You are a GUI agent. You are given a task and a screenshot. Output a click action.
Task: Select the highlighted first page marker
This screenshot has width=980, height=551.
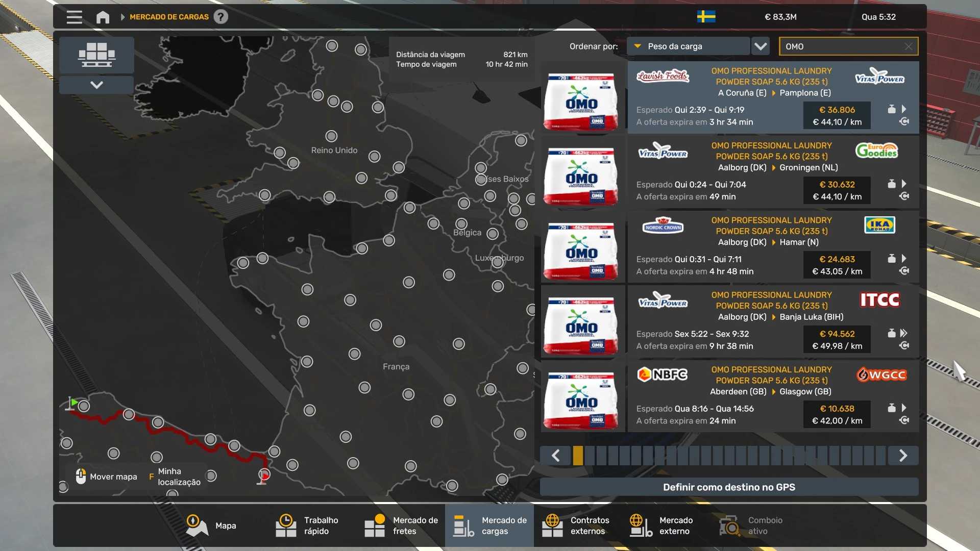click(578, 456)
